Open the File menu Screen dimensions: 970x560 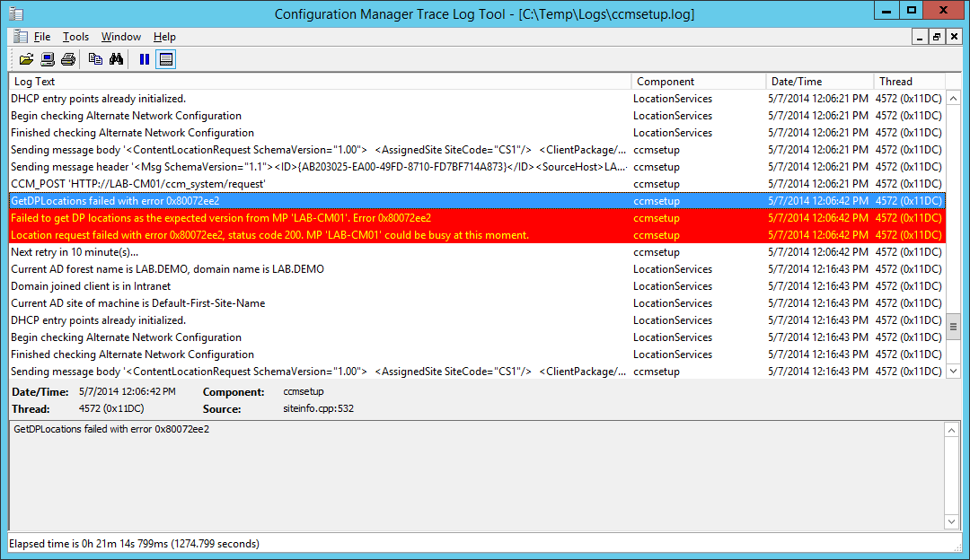tap(42, 37)
